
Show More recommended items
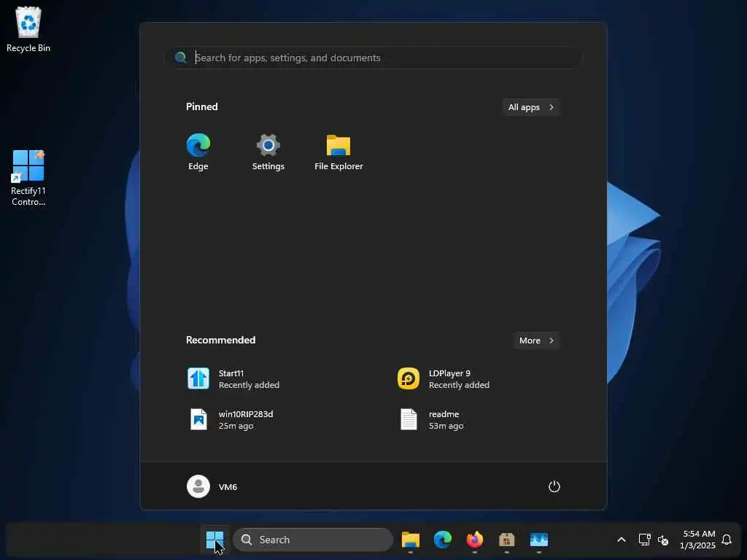tap(536, 341)
